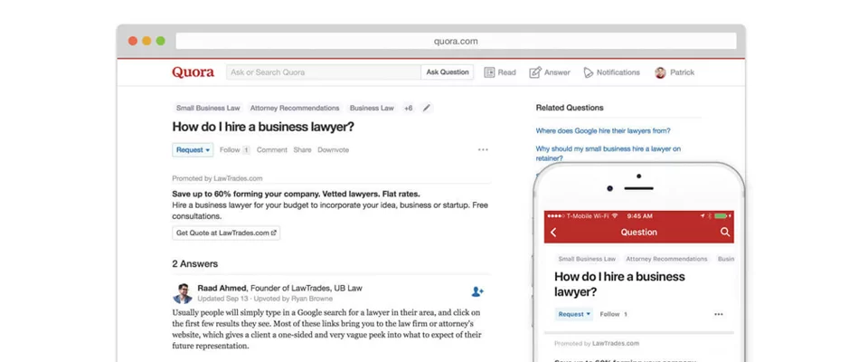Click the Quora logo
868x362 pixels.
(193, 72)
